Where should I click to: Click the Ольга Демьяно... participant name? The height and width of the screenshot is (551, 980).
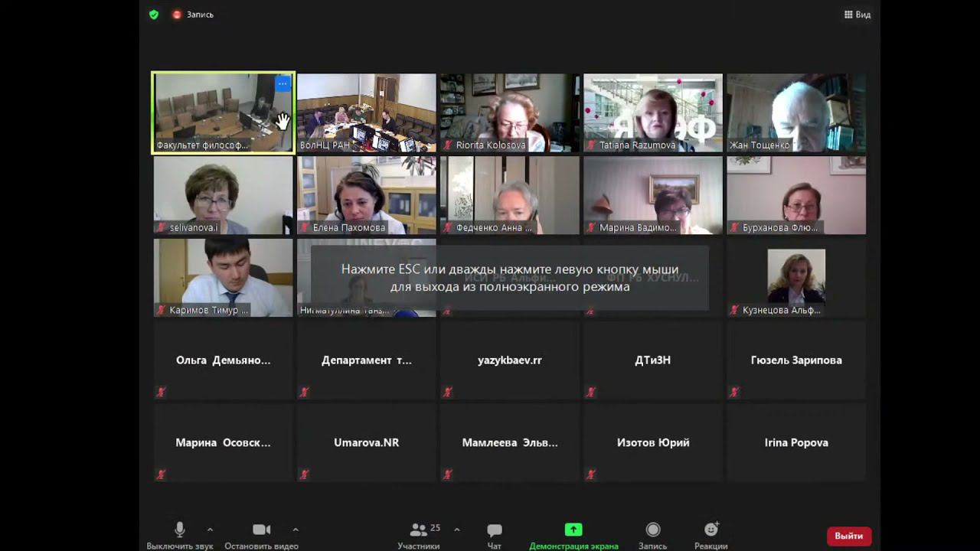coord(224,360)
